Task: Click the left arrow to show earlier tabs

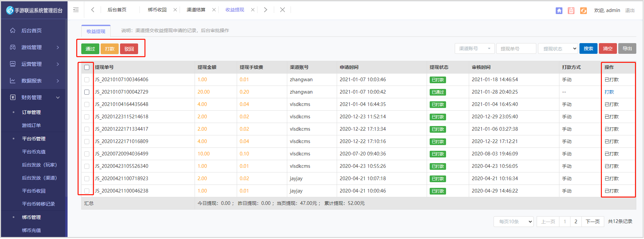Action: [x=93, y=10]
